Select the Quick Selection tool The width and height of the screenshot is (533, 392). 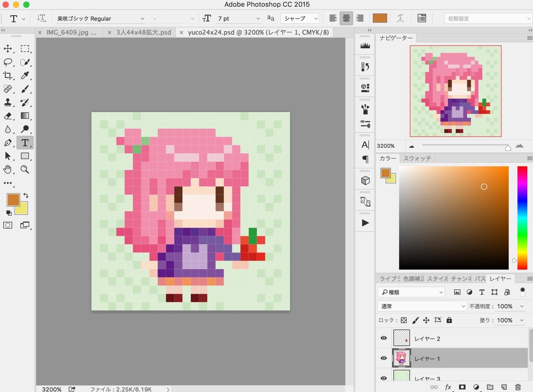pyautogui.click(x=25, y=62)
